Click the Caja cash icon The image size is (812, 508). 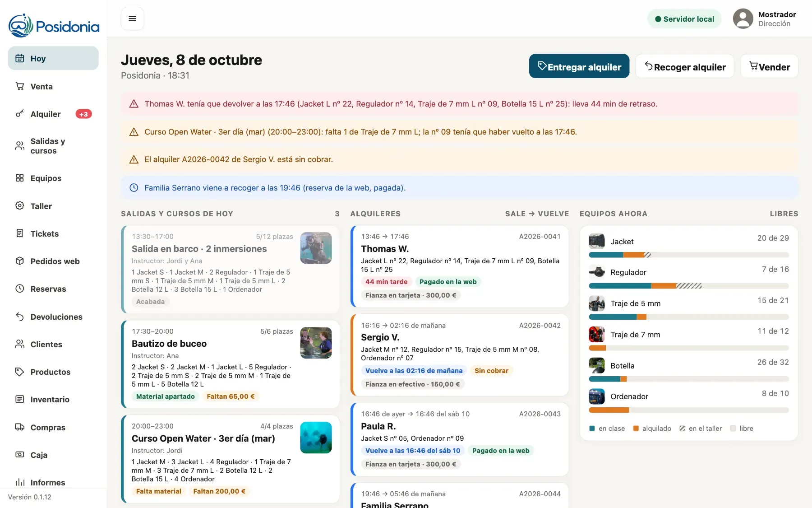(20, 455)
